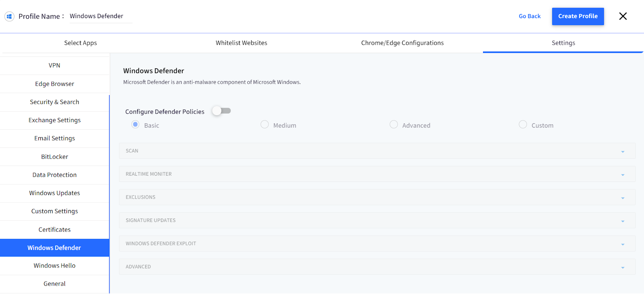This screenshot has height=303, width=644.
Task: Pick the Custom policy radio button
Action: click(523, 125)
